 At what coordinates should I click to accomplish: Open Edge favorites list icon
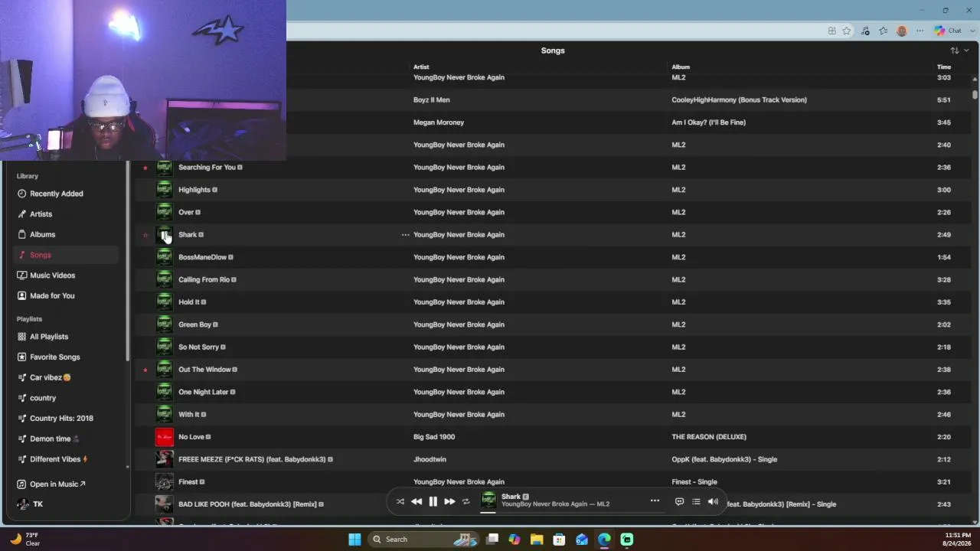(x=883, y=31)
